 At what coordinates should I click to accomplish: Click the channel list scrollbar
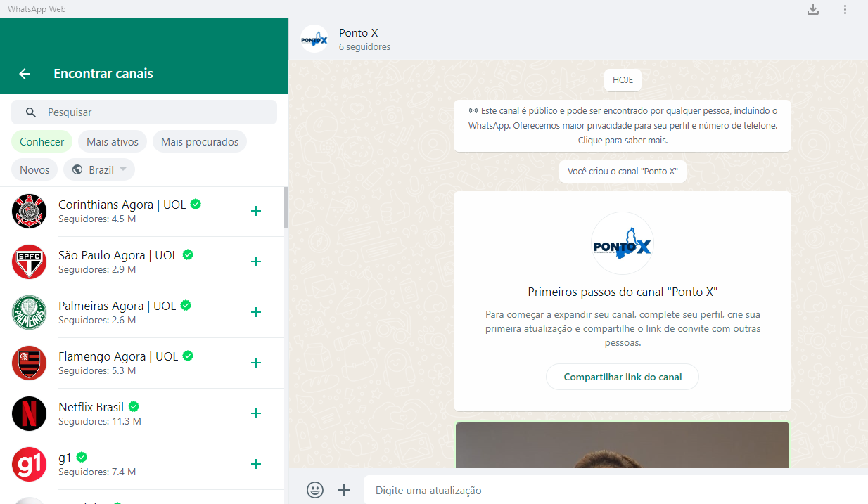(x=286, y=208)
